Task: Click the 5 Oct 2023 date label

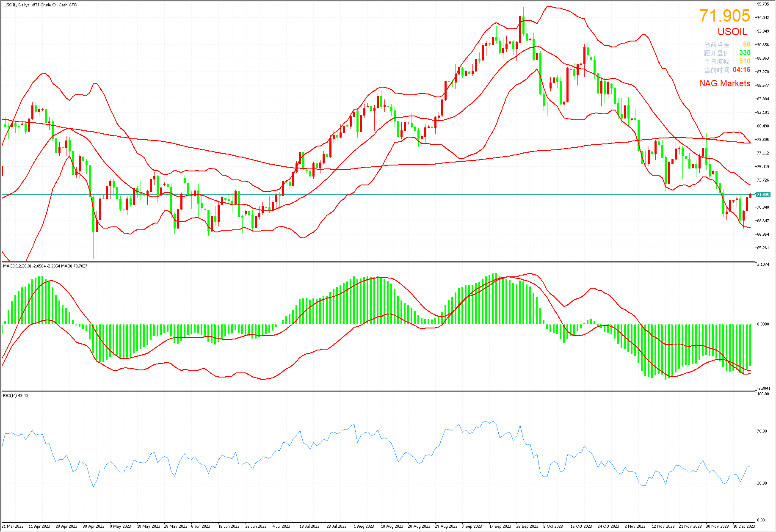Action: (x=553, y=526)
